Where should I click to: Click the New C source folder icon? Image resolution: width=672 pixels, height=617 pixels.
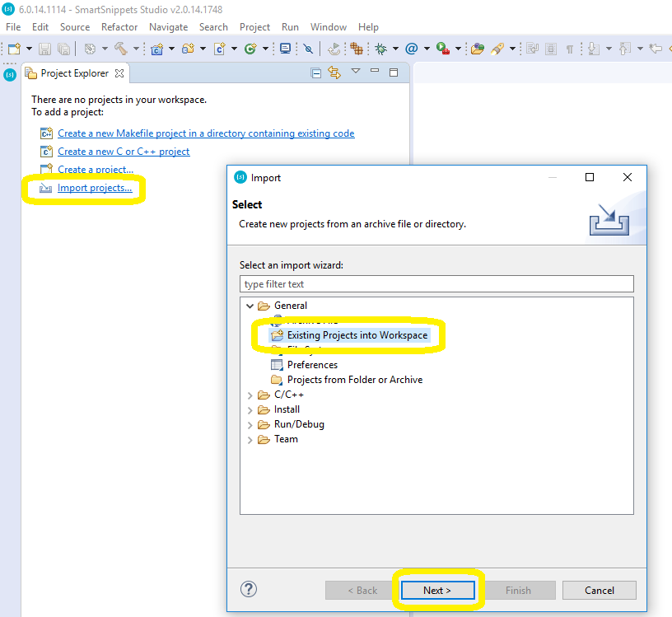pyautogui.click(x=189, y=49)
